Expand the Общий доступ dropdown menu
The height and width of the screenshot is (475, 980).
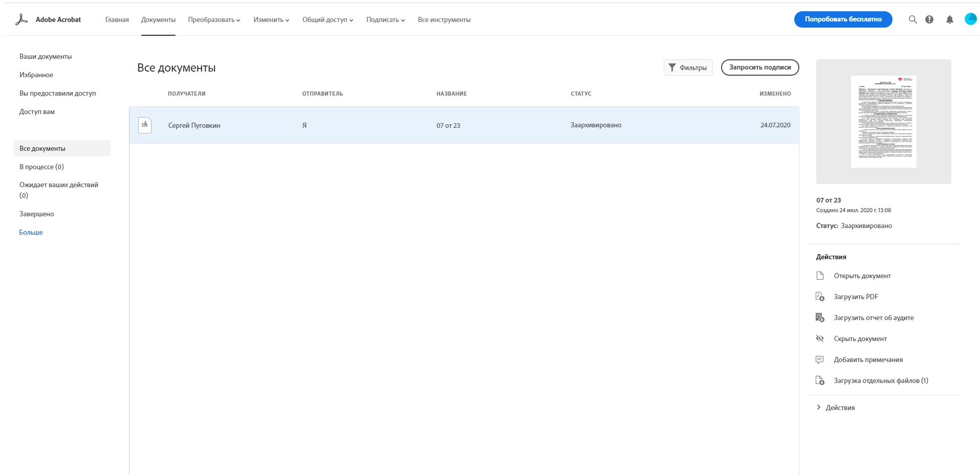328,20
